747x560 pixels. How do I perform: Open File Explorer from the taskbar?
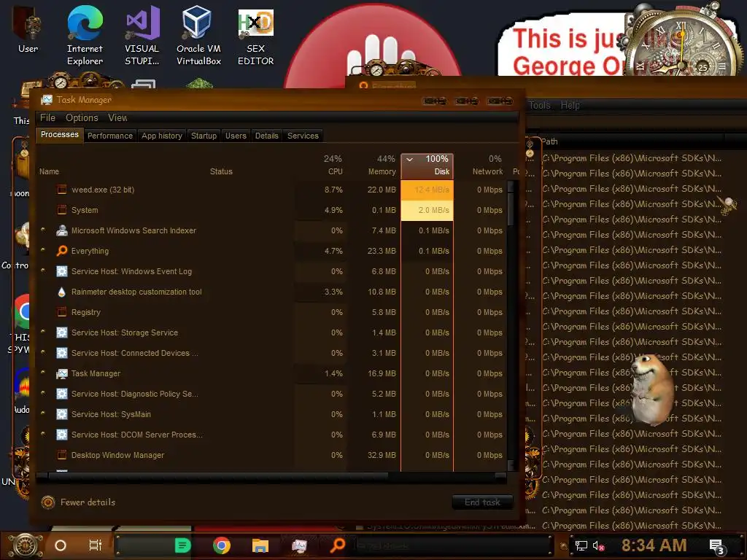[x=260, y=545]
